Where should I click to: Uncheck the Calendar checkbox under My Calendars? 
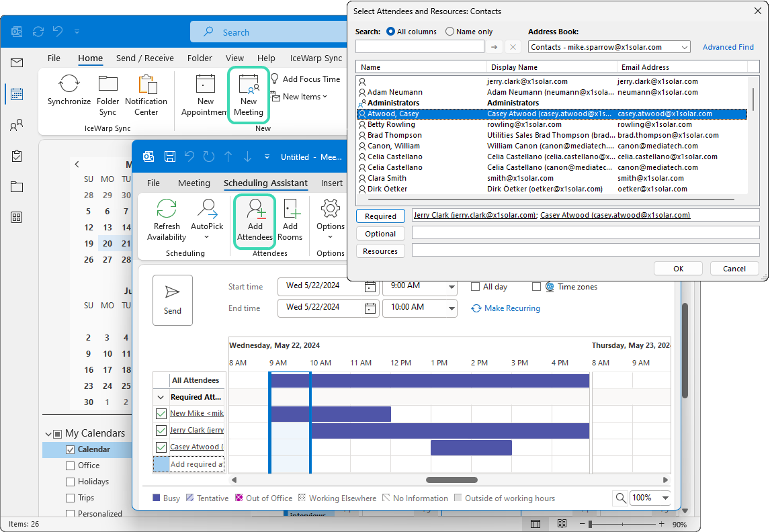click(x=71, y=449)
